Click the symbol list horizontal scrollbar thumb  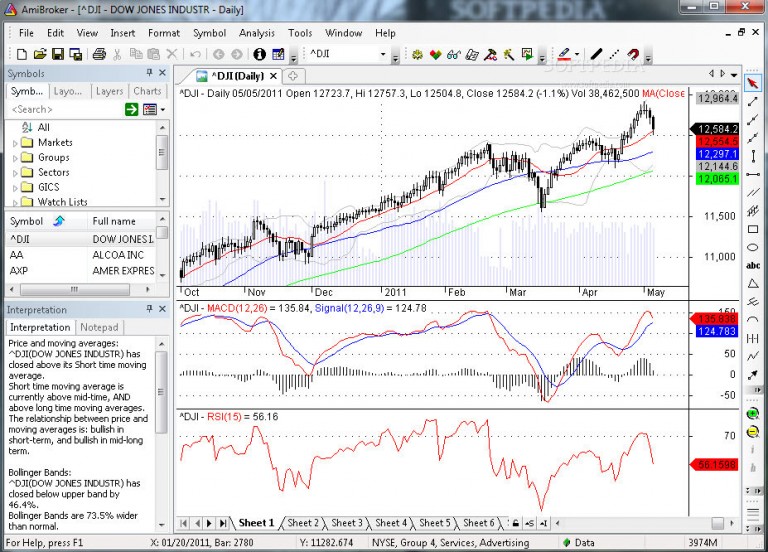click(75, 289)
